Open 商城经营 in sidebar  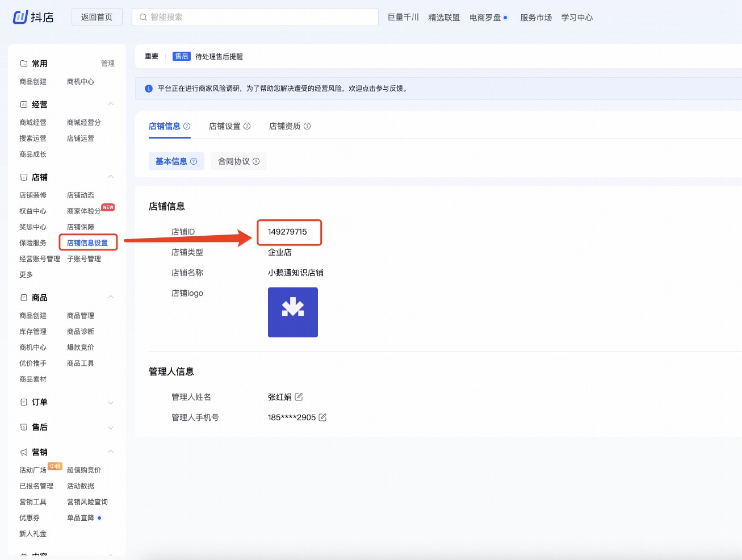(33, 122)
